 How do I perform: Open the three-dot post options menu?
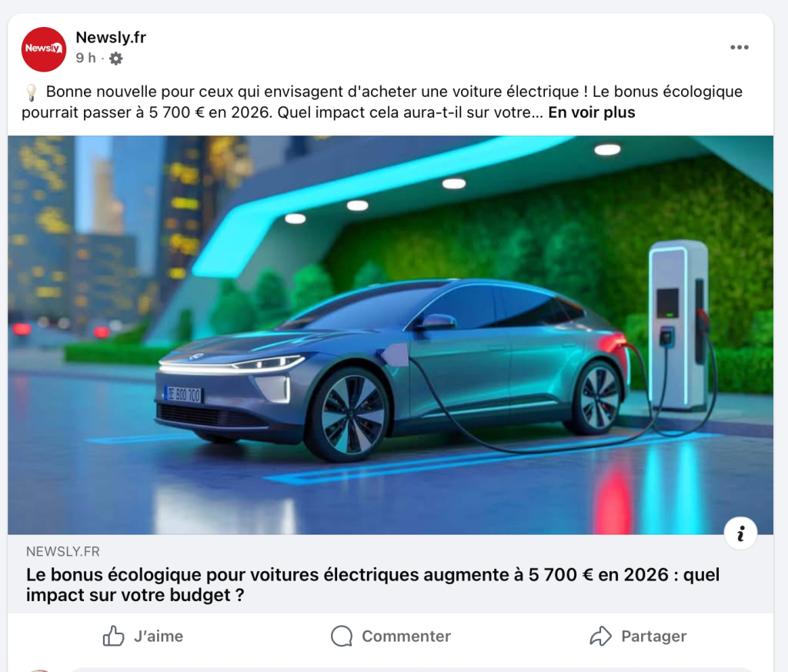[x=740, y=47]
